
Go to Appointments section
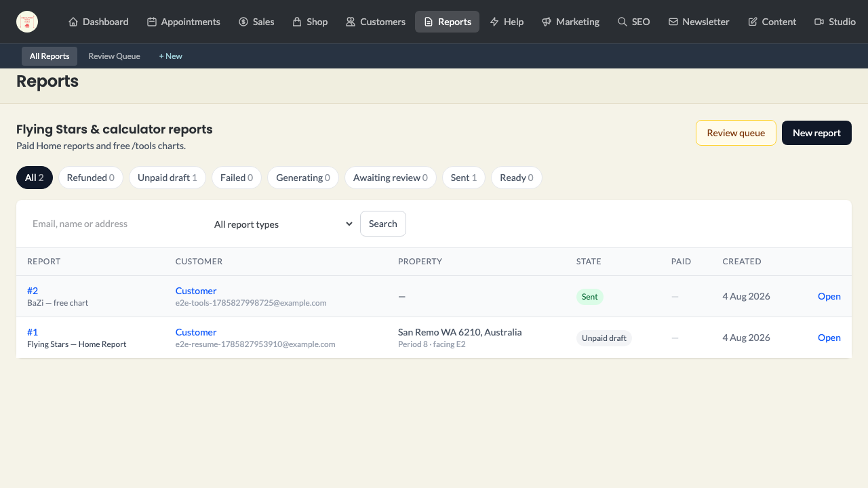[x=184, y=22]
